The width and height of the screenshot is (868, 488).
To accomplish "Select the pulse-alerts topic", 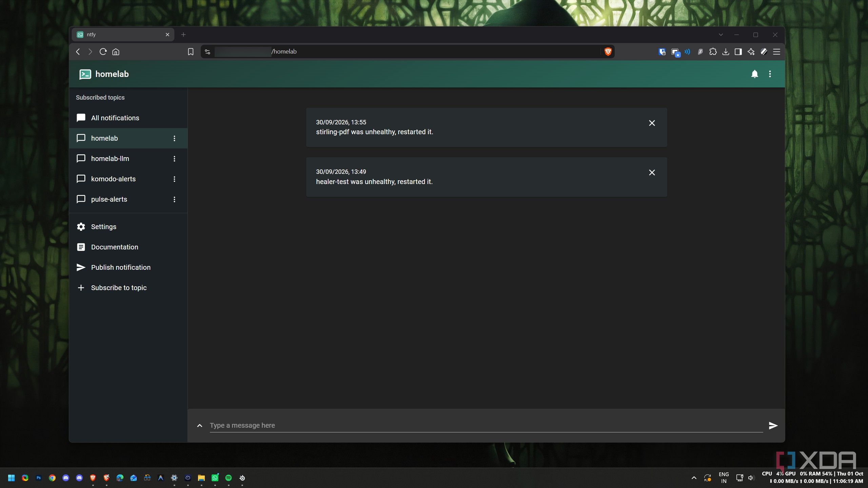I will tap(128, 199).
